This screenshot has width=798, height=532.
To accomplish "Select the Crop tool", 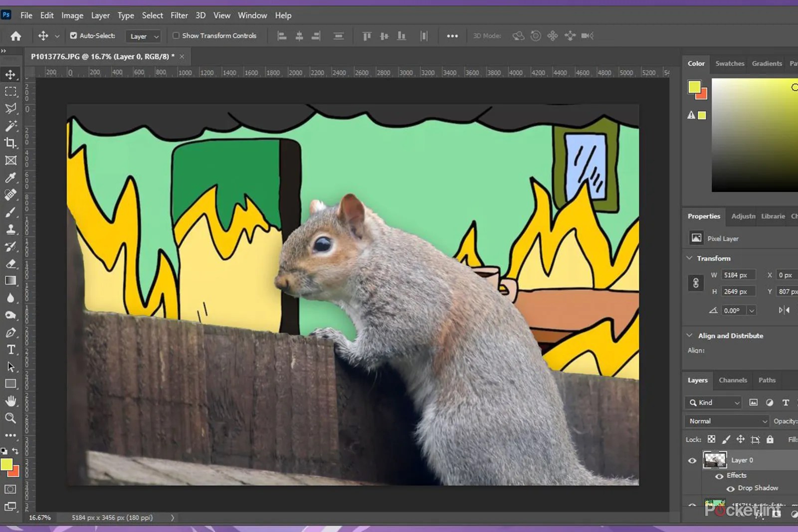I will tap(11, 143).
